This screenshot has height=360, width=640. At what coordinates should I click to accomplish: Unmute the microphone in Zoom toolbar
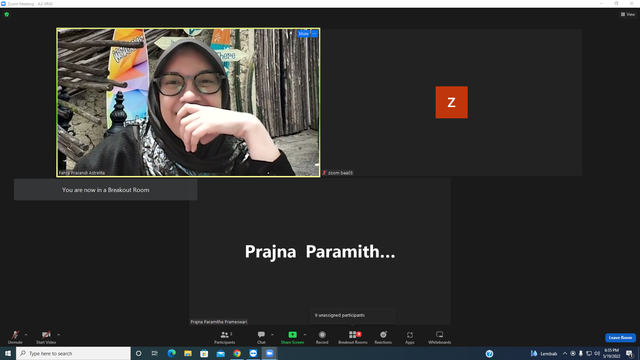pyautogui.click(x=15, y=337)
